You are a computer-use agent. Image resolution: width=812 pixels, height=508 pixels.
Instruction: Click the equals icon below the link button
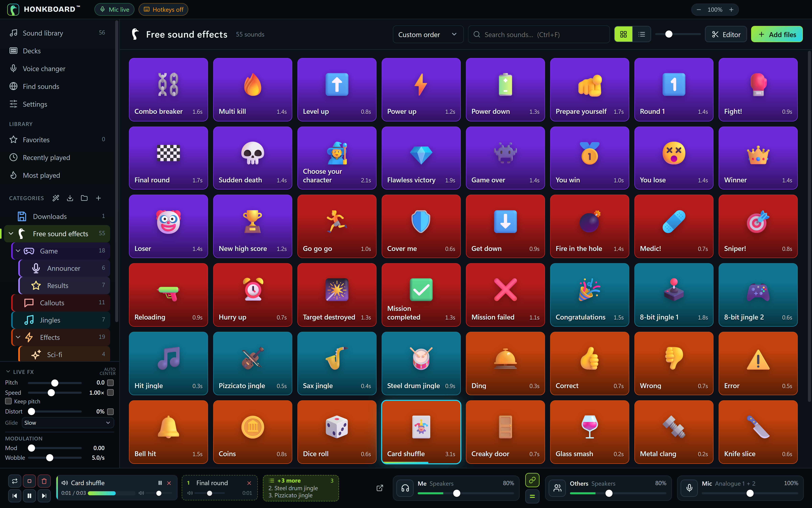[x=532, y=496]
